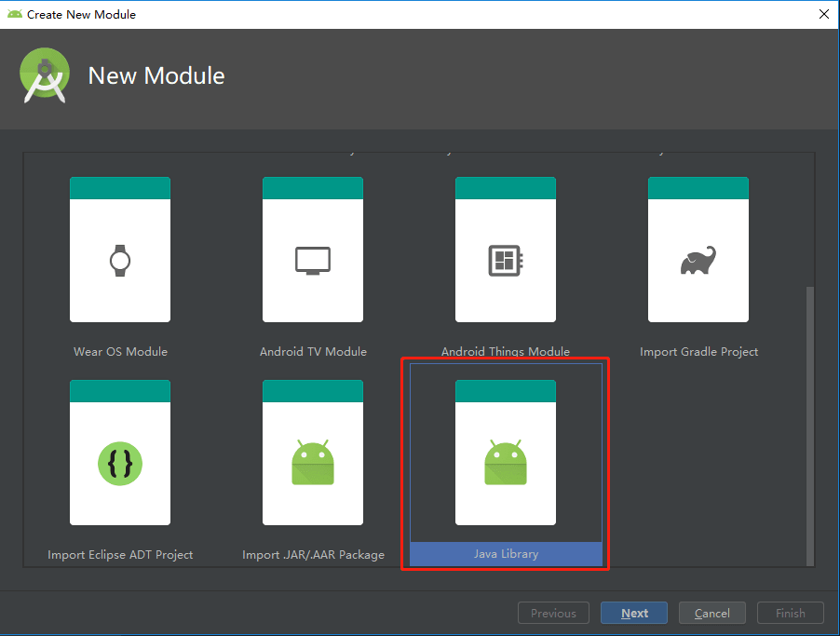The image size is (840, 636).
Task: Click the Android TV Module label
Action: click(314, 351)
